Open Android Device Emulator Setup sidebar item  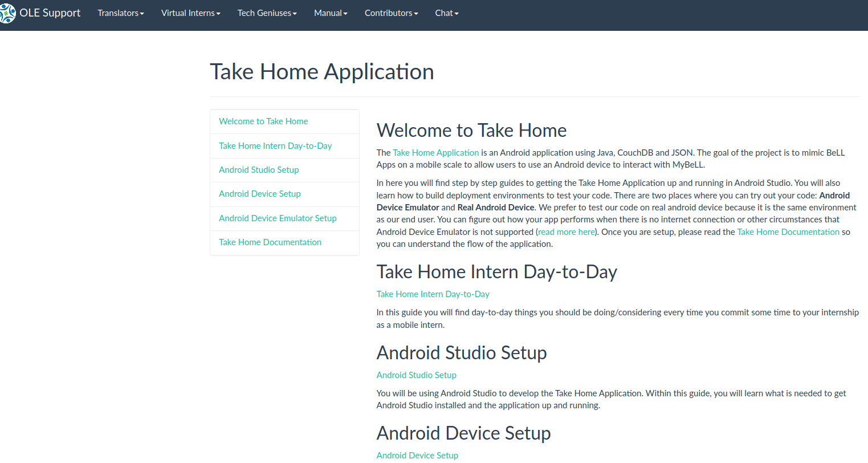[x=284, y=218]
